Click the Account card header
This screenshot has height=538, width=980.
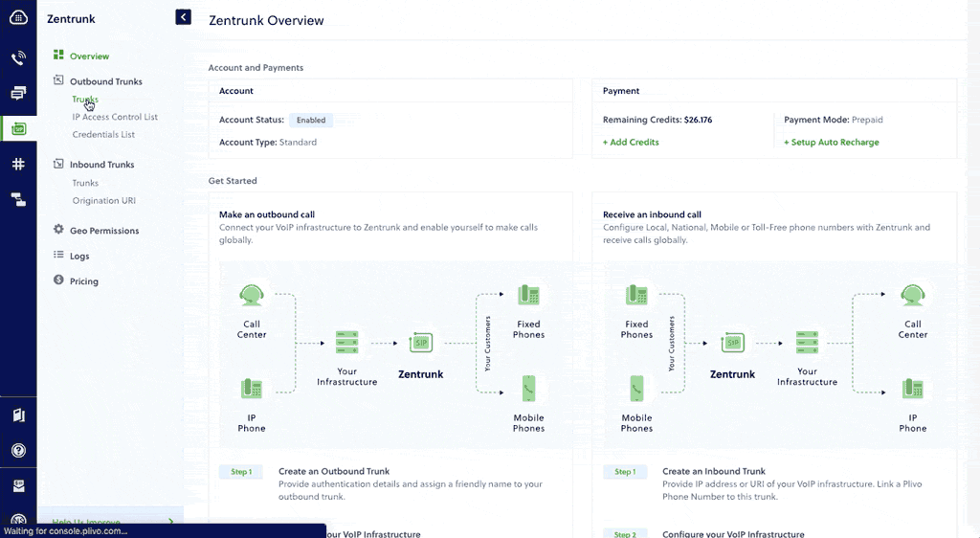(x=236, y=91)
